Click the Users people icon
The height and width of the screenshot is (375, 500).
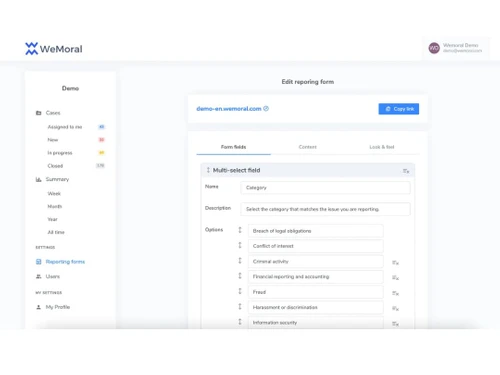click(x=38, y=276)
